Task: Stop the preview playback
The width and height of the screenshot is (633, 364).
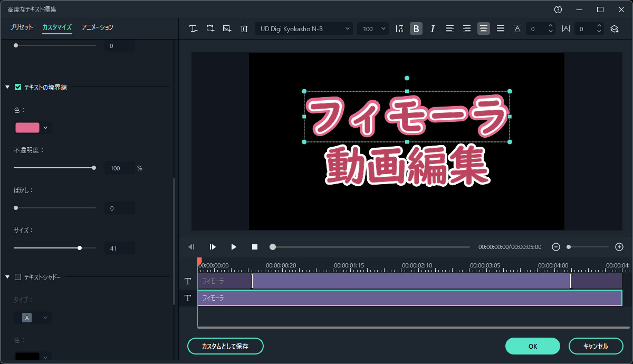Action: coord(255,247)
